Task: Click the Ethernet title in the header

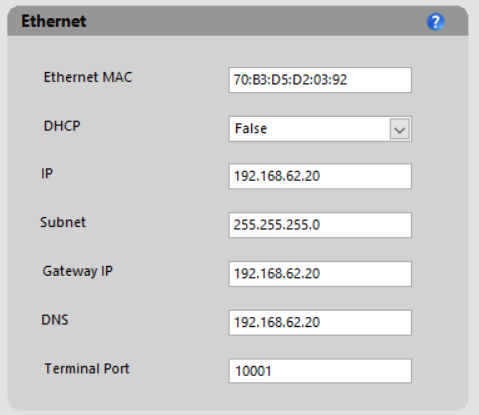Action: [x=54, y=21]
